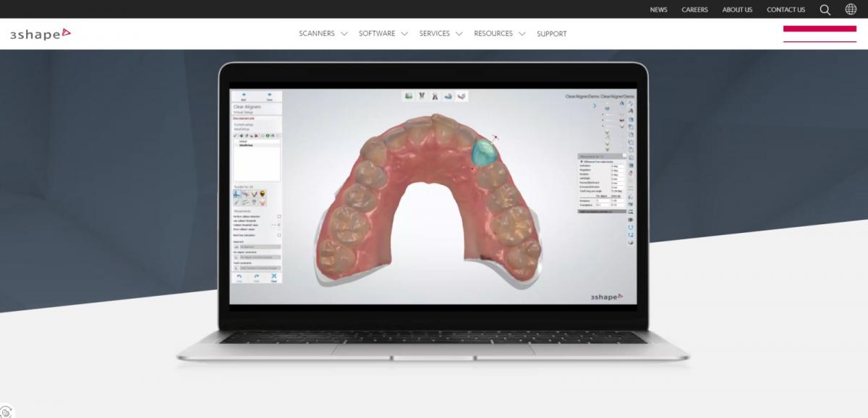868x418 pixels.
Task: Click the Undo arrow in laptop app
Action: coord(239,276)
